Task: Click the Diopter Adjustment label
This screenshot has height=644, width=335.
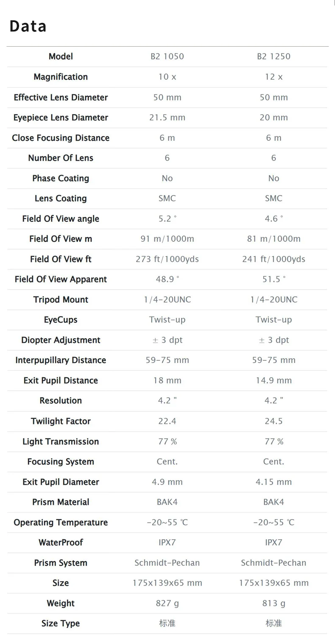Action: [x=61, y=340]
